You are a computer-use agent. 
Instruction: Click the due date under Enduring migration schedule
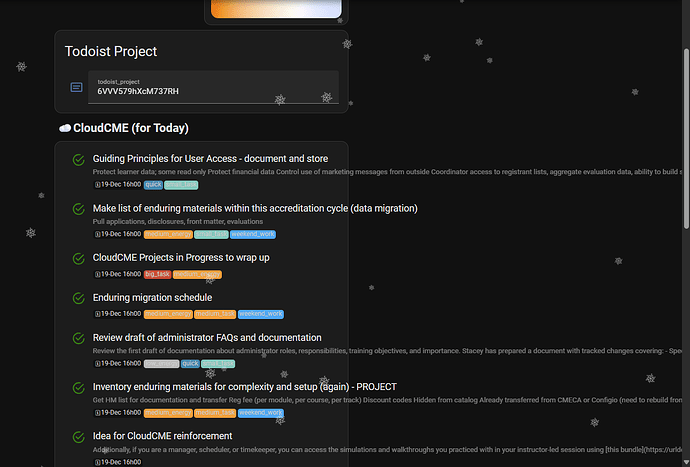coord(118,314)
